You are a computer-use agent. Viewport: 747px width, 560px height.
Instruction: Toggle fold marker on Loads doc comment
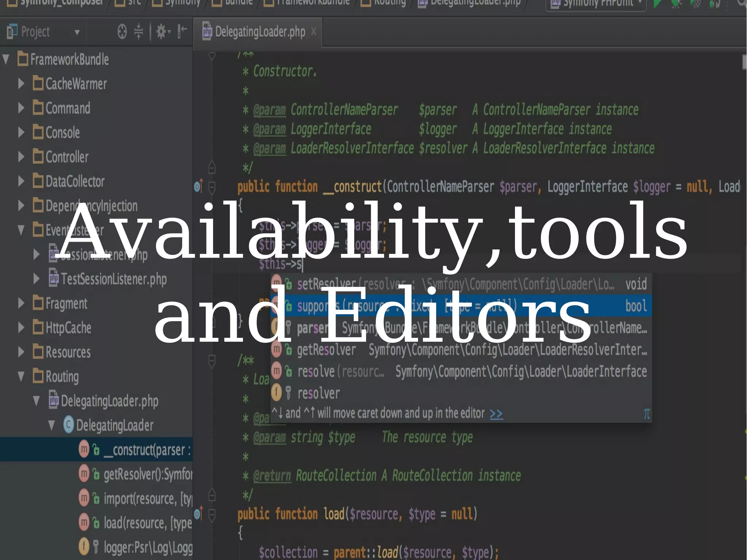[212, 360]
